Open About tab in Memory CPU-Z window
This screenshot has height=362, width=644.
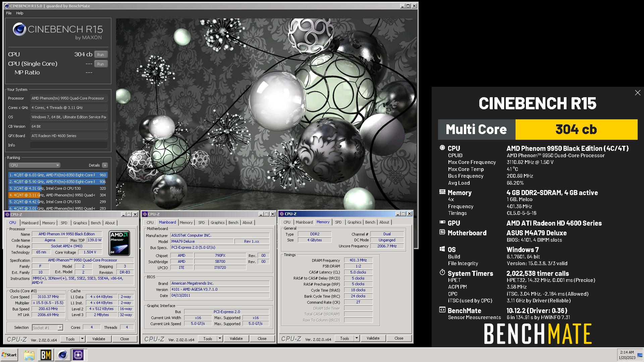coord(384,222)
